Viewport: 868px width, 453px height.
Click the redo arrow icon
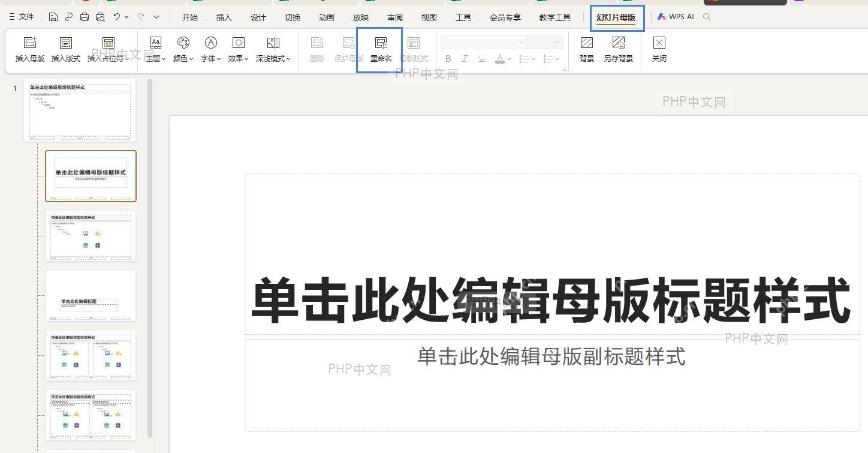click(x=141, y=17)
